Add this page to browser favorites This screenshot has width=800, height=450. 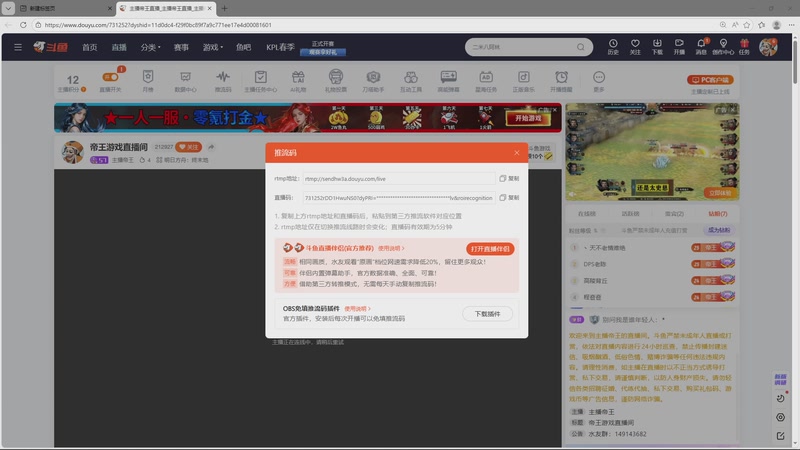tap(747, 24)
